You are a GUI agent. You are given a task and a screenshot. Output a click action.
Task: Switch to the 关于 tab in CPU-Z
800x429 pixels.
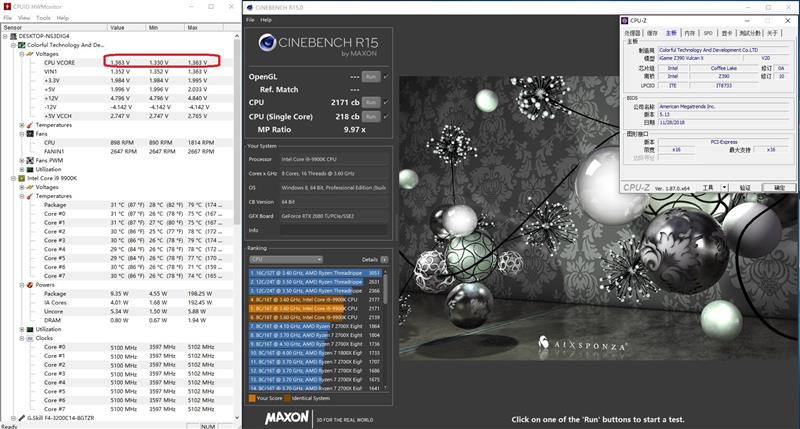(x=772, y=33)
